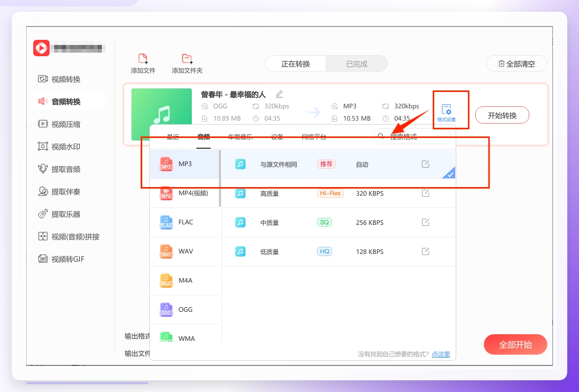Screen dimensions: 579x392
Task: Click the SQ quality badge
Action: [x=324, y=222]
